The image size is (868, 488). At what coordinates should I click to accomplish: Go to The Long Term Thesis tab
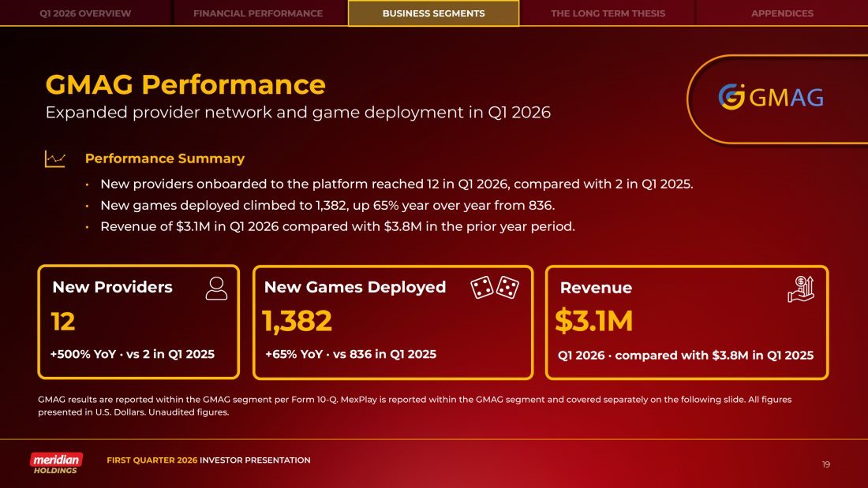pos(608,13)
